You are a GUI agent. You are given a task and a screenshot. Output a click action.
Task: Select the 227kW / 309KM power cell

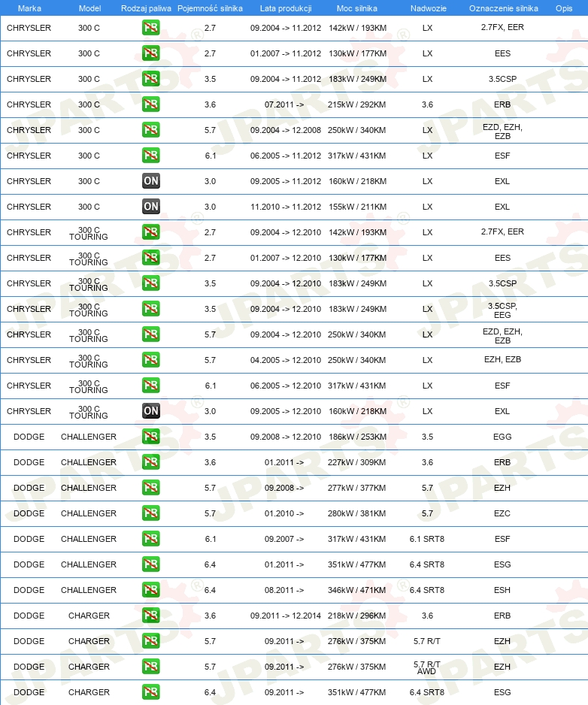356,462
